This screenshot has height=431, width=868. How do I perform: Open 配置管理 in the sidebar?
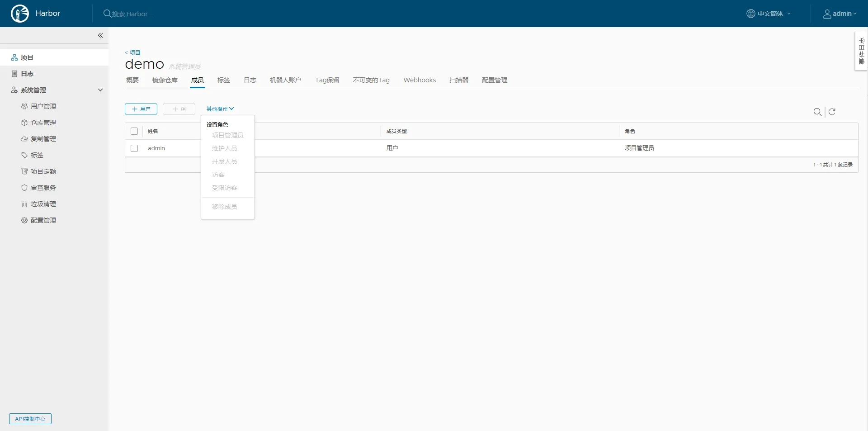click(x=43, y=220)
